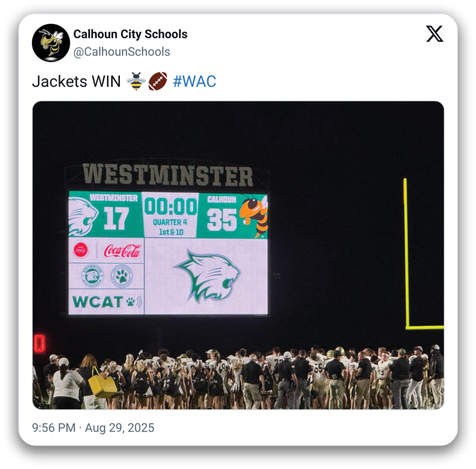Click the Calhoun score 35
This screenshot has height=469, width=476.
pyautogui.click(x=222, y=220)
